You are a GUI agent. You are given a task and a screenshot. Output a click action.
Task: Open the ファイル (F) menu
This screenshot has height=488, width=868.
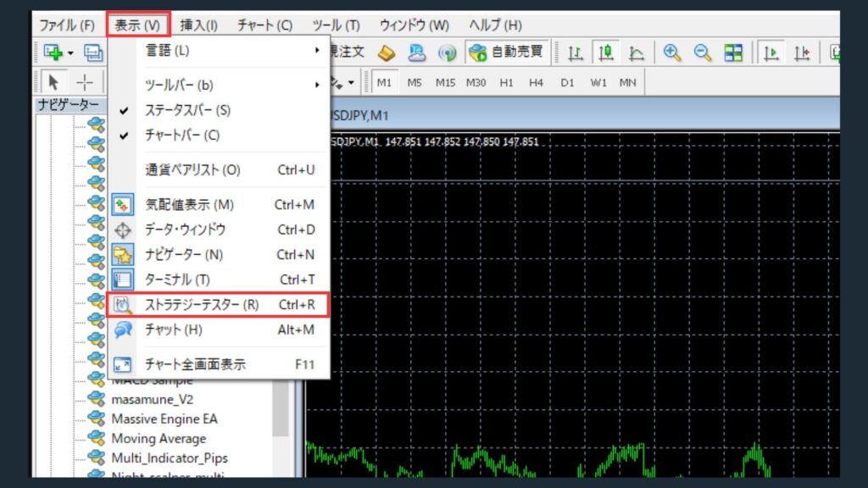coord(67,25)
